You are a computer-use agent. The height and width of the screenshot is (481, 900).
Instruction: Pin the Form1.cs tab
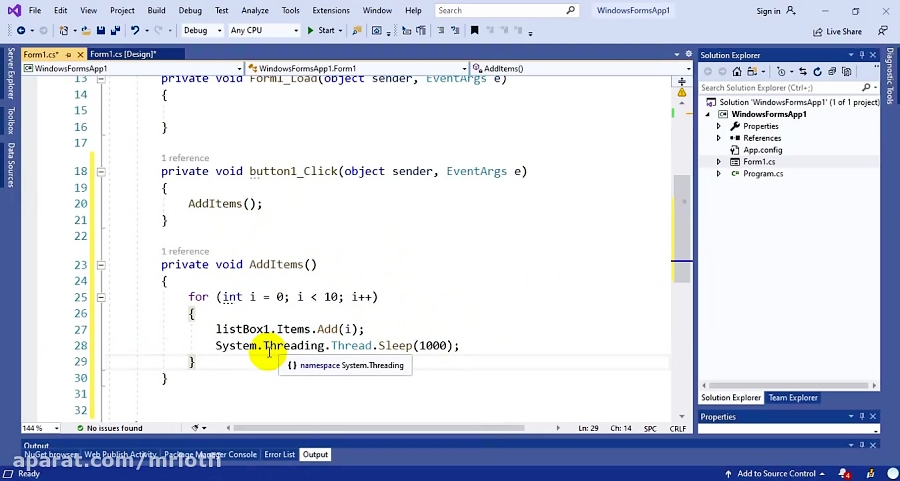click(68, 55)
